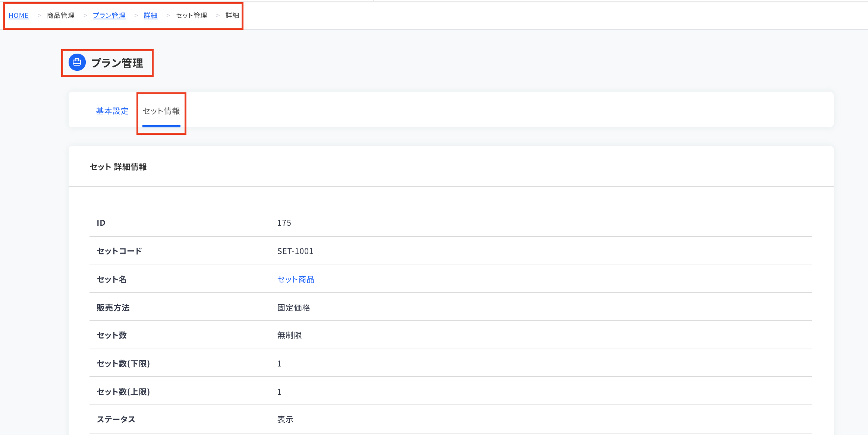Click the セット 詳細情報 section heading
868x435 pixels.
tap(118, 167)
